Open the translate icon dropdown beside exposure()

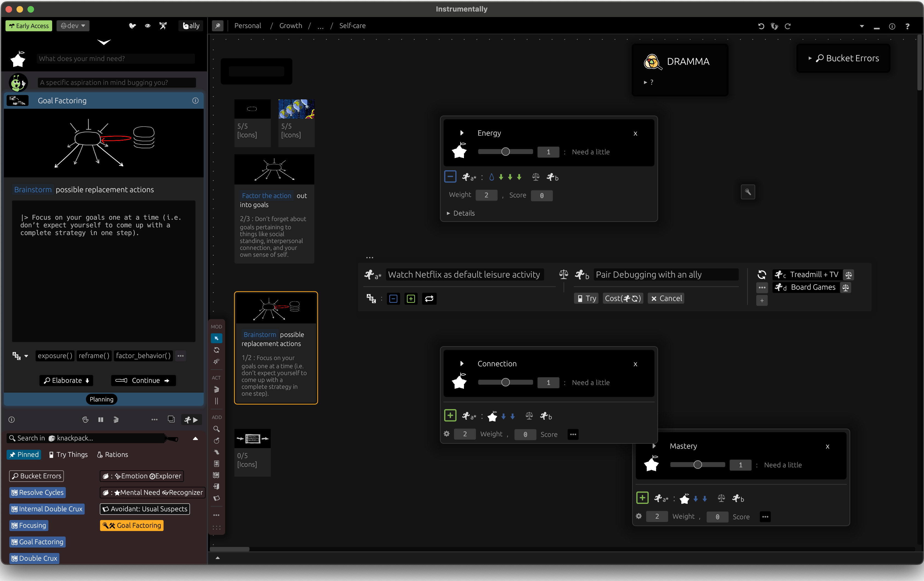click(20, 356)
